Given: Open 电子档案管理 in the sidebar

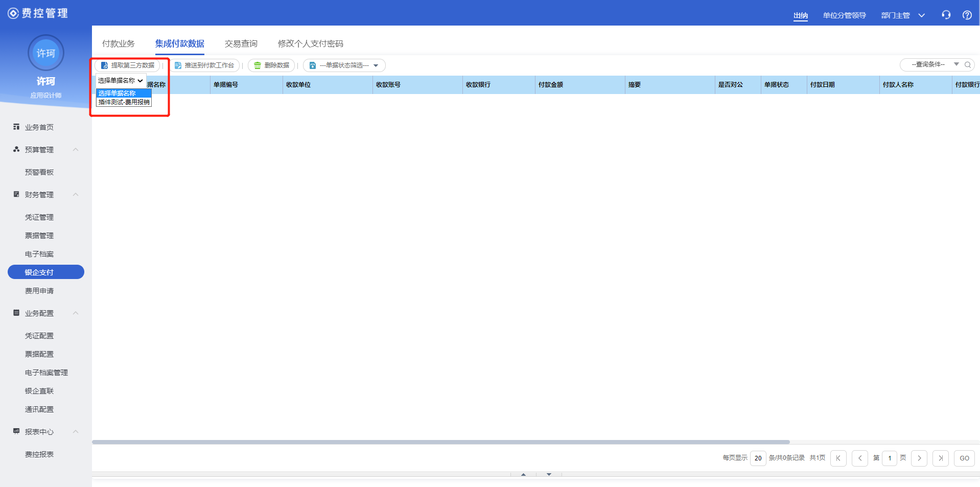Looking at the screenshot, I should 46,373.
